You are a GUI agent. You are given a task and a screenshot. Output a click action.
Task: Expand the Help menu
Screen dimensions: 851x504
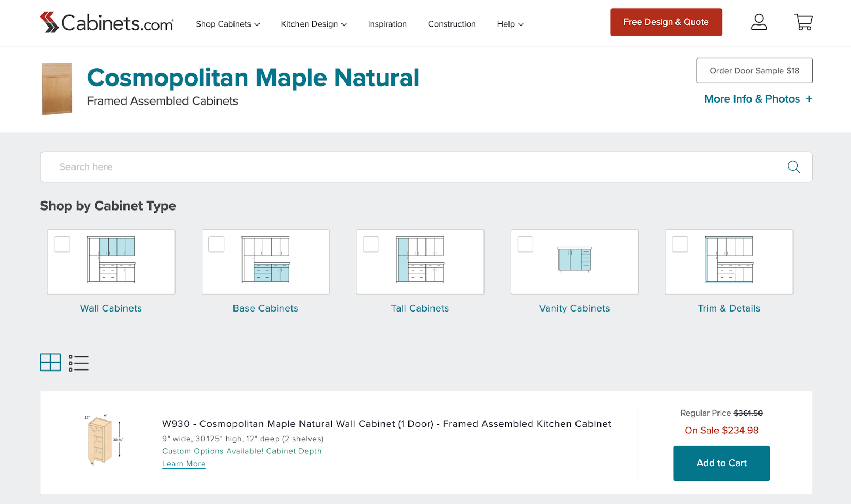[510, 24]
